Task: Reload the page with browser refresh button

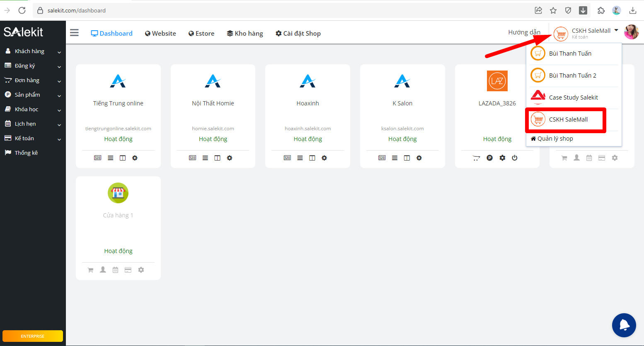Action: tap(22, 10)
